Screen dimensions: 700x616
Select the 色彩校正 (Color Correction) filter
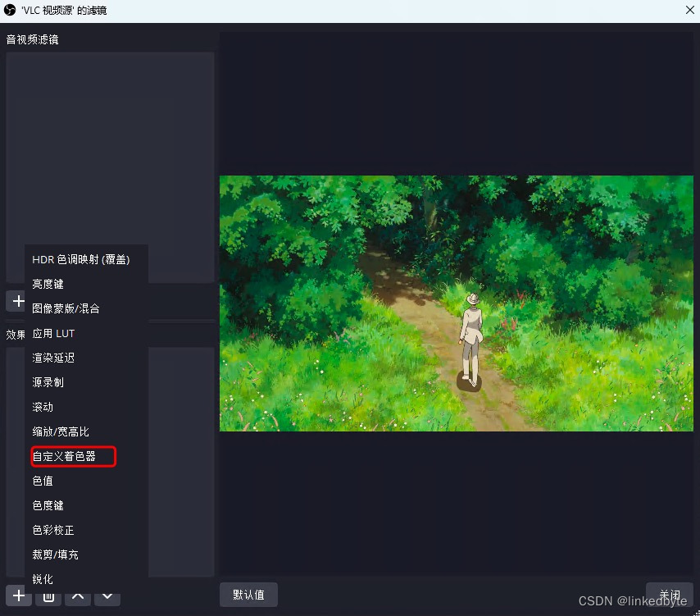click(53, 530)
